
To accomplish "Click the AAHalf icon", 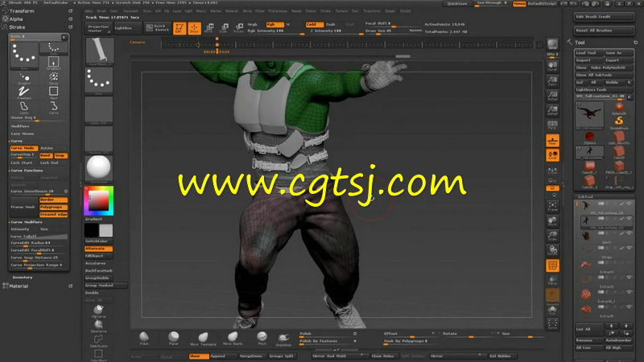I will (x=552, y=111).
